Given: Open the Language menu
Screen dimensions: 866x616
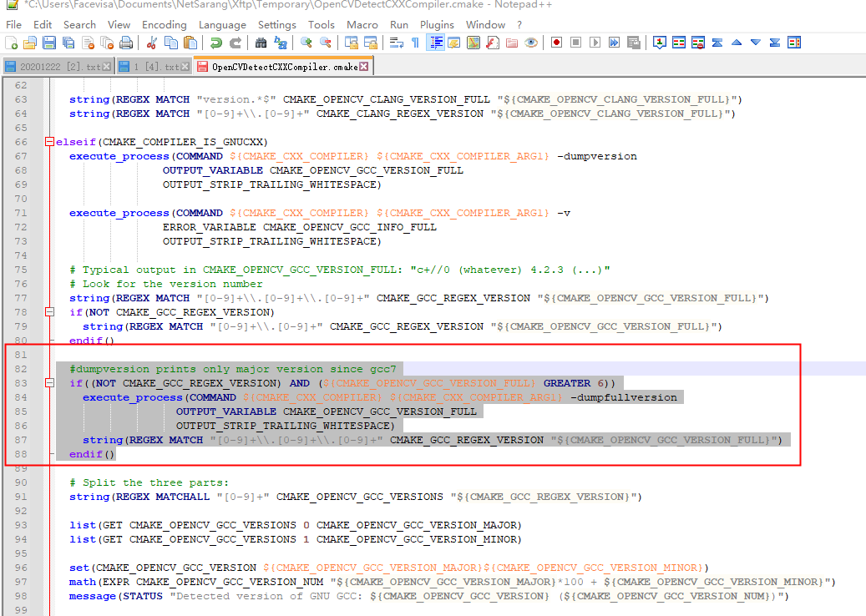Looking at the screenshot, I should pyautogui.click(x=223, y=25).
